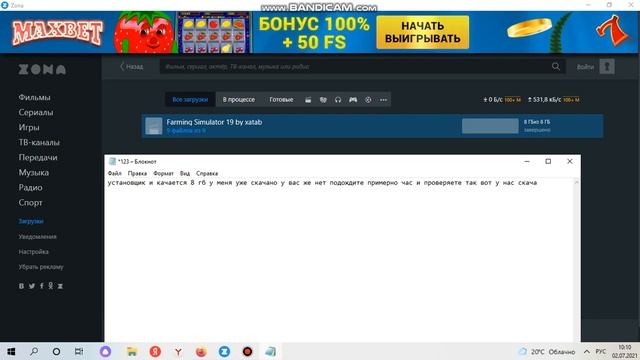This screenshot has height=360, width=640.
Task: Open the three-dots more filters menu
Action: [383, 100]
